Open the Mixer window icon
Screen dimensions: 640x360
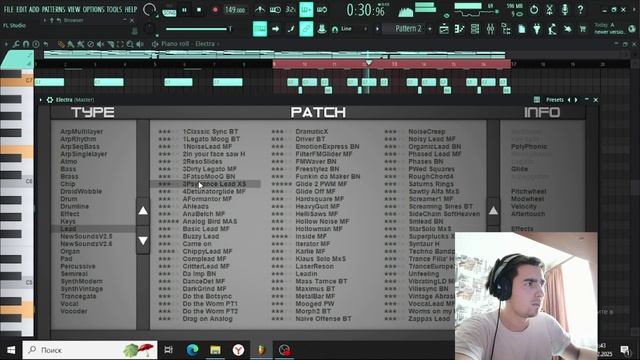coord(490,29)
